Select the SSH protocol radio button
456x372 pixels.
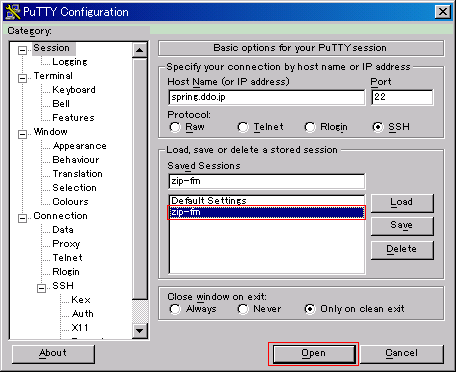coord(378,127)
